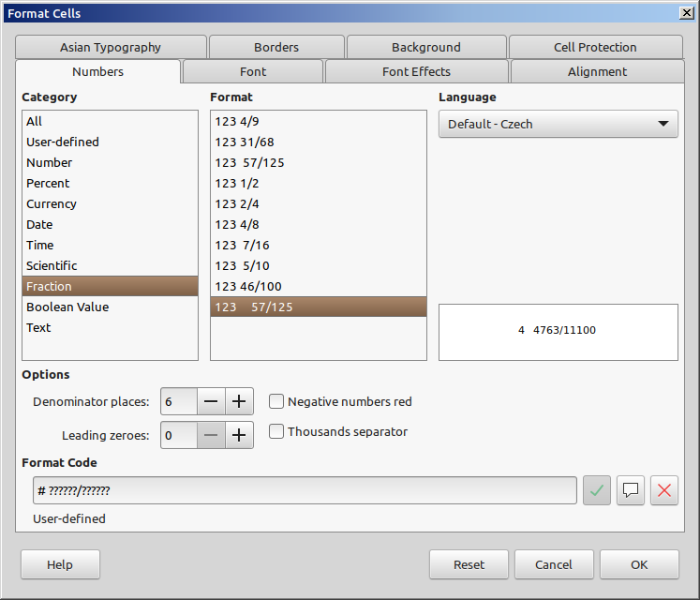The height and width of the screenshot is (600, 700).
Task: Increase Leading zeroes with plus button
Action: 239,435
